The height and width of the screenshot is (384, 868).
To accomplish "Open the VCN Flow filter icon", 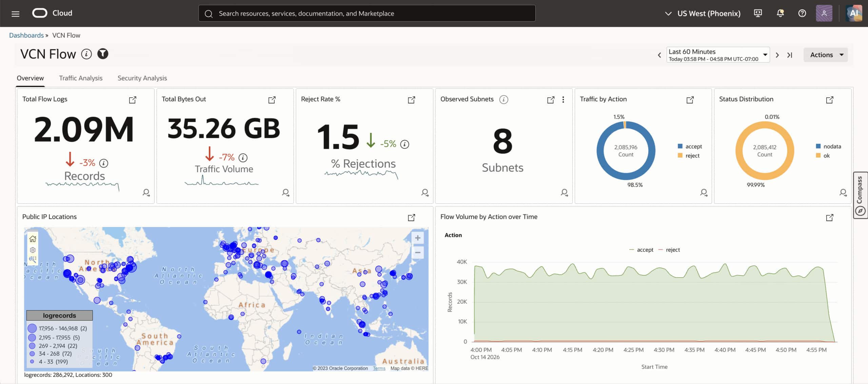I will 103,54.
